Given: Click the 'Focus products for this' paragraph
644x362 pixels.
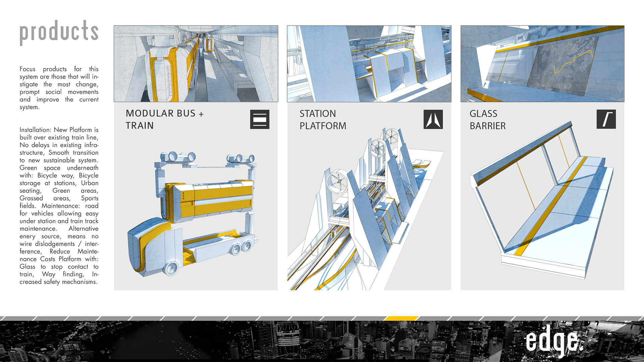Looking at the screenshot, I should coord(59,88).
